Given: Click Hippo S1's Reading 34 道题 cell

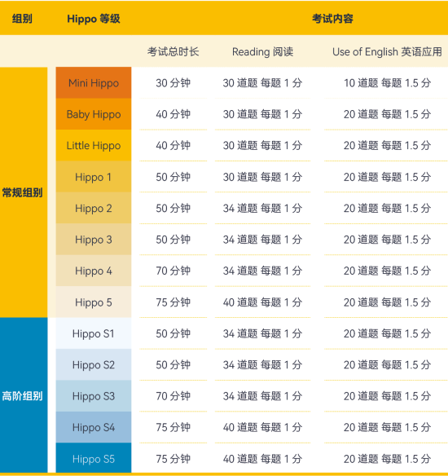Looking at the screenshot, I should coord(262,333).
